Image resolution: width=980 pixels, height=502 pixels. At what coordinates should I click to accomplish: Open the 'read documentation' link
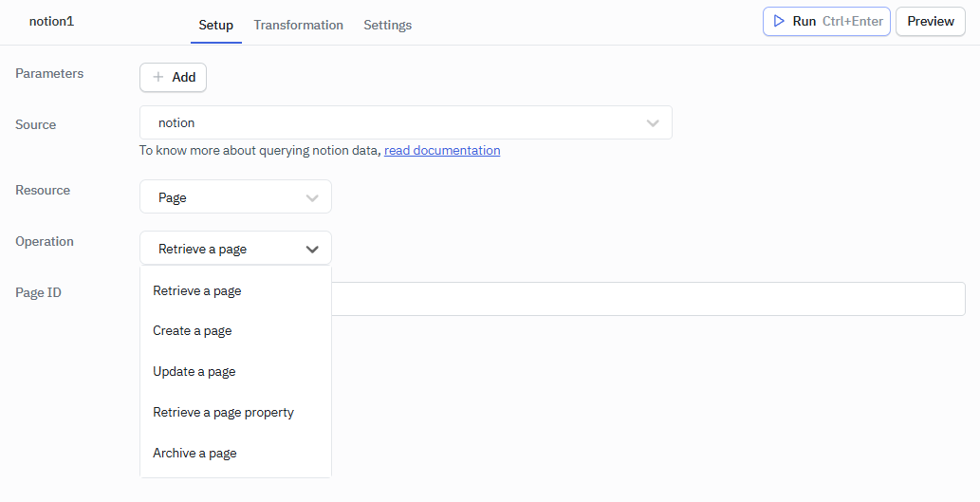tap(442, 150)
